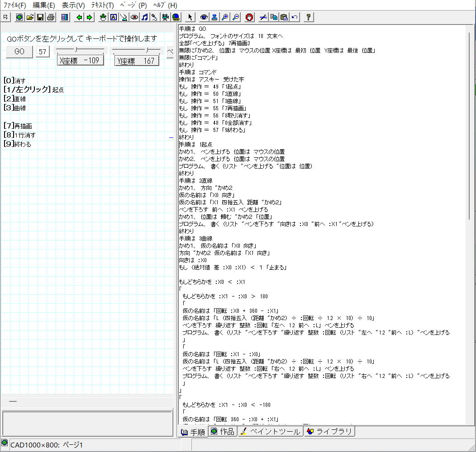Cut with the scissors icon
Viewport: 476px width, 452px height.
click(263, 17)
